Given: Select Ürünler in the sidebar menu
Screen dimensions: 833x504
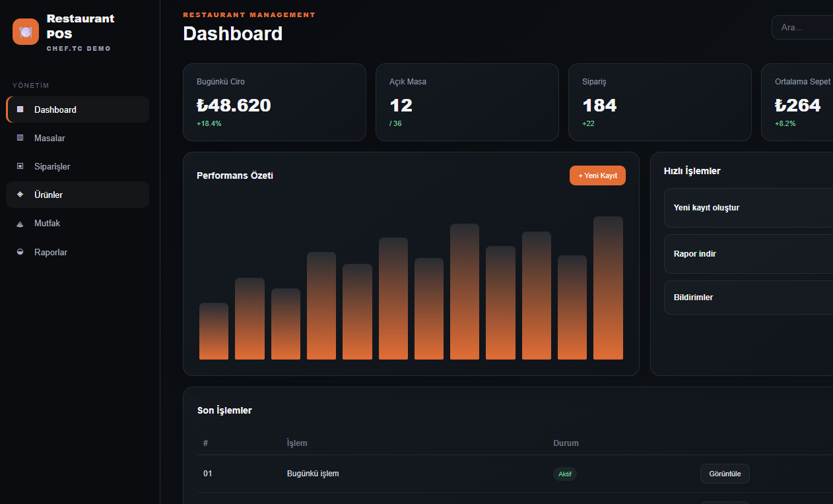Looking at the screenshot, I should coord(78,195).
